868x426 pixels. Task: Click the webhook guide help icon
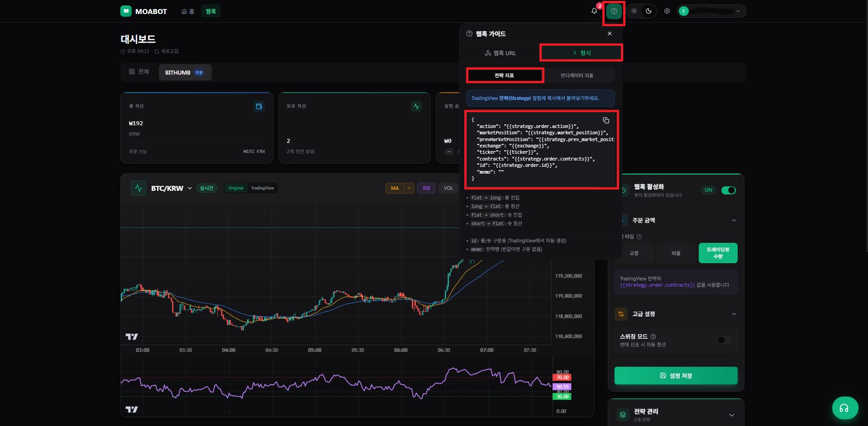[x=614, y=11]
